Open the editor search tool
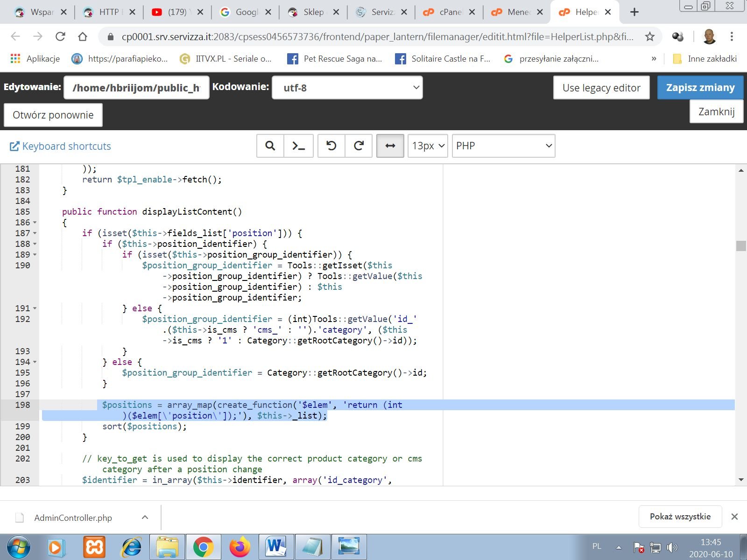Image resolution: width=747 pixels, height=560 pixels. [270, 146]
